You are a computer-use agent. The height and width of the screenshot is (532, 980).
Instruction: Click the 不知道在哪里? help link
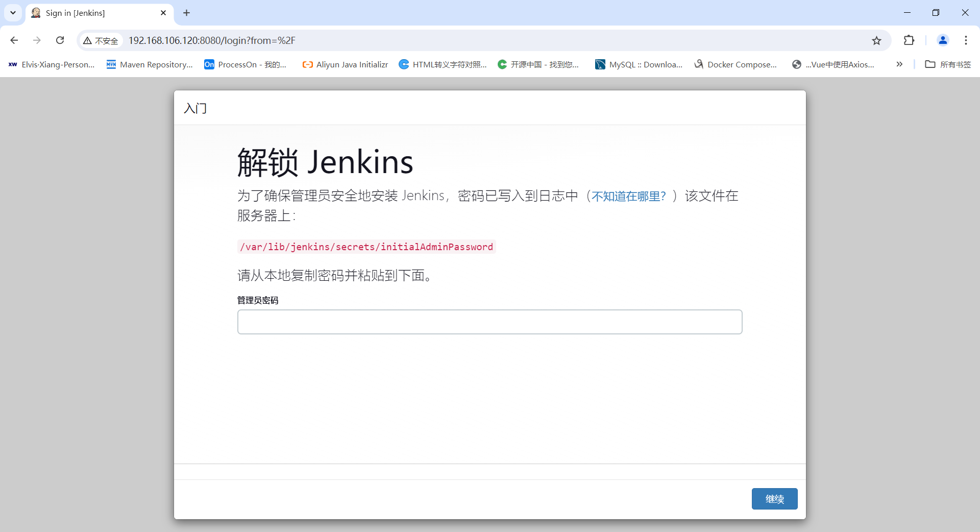(629, 196)
